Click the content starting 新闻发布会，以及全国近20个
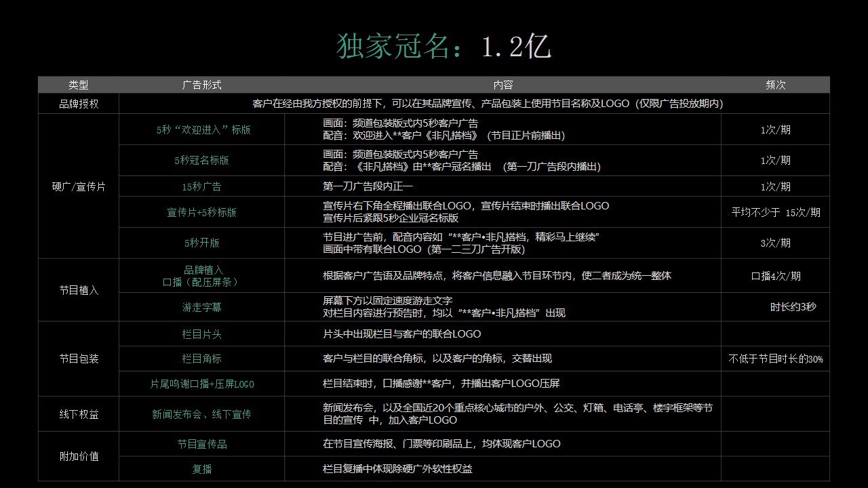The image size is (868, 488). [502, 414]
